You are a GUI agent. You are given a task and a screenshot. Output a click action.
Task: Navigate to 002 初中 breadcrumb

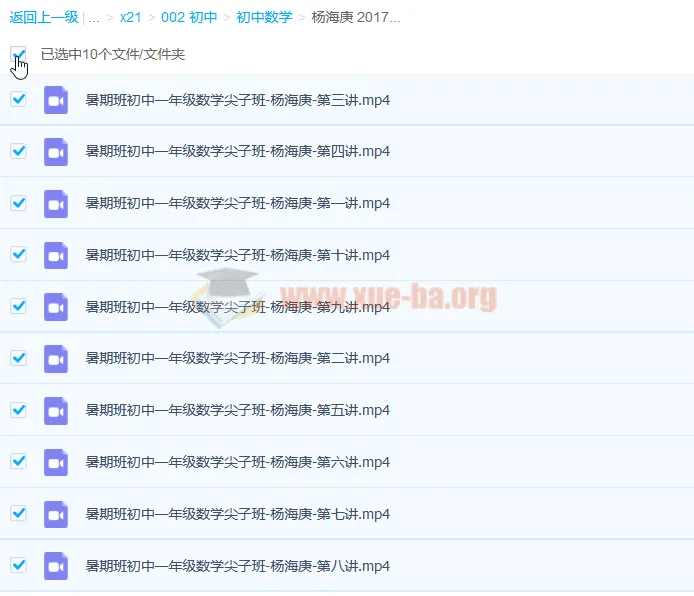point(189,17)
